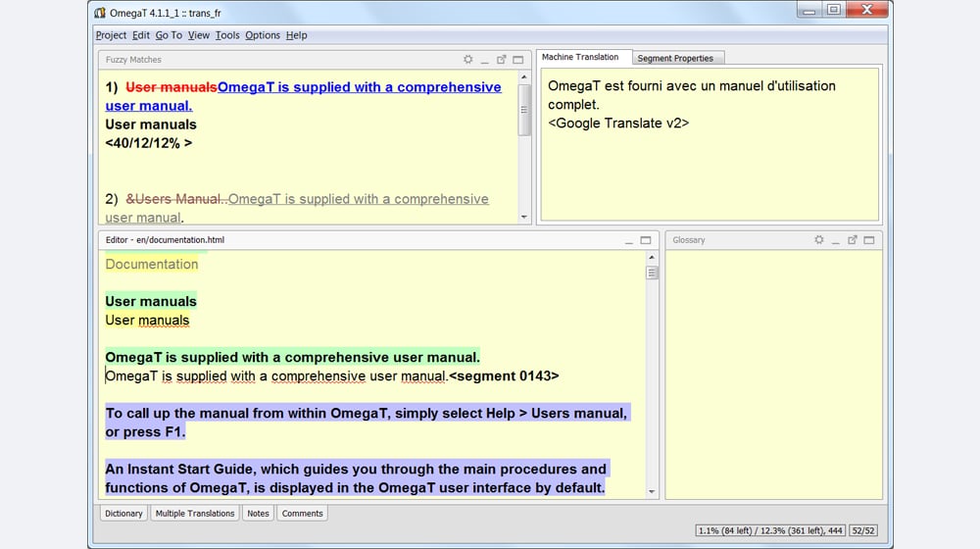Click the 52/52 segment counter

point(863,530)
